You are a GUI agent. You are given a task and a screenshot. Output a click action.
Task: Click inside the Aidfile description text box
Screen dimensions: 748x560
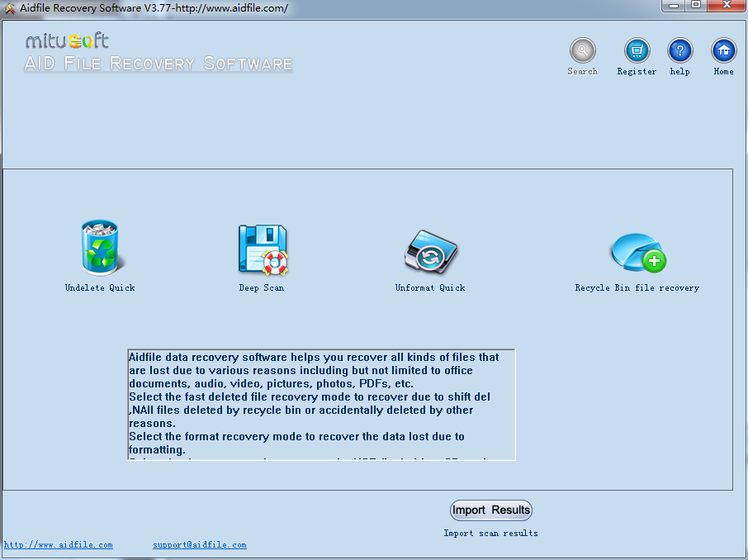point(321,405)
